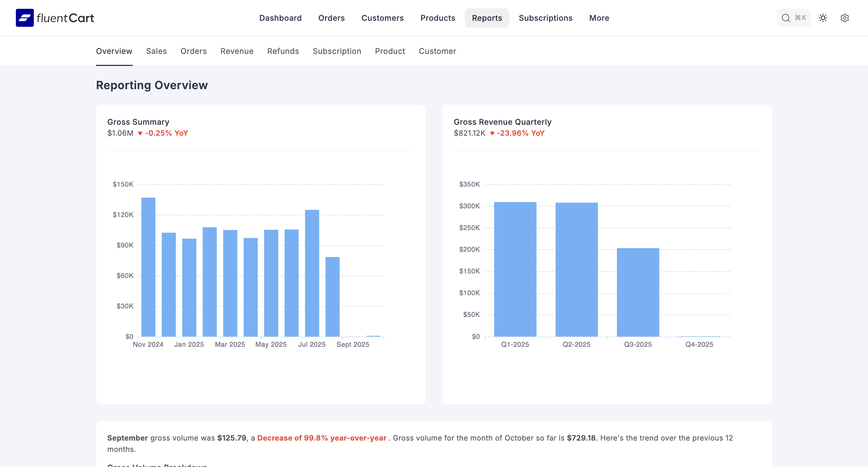
Task: Open the Refunds report tab
Action: (x=283, y=51)
